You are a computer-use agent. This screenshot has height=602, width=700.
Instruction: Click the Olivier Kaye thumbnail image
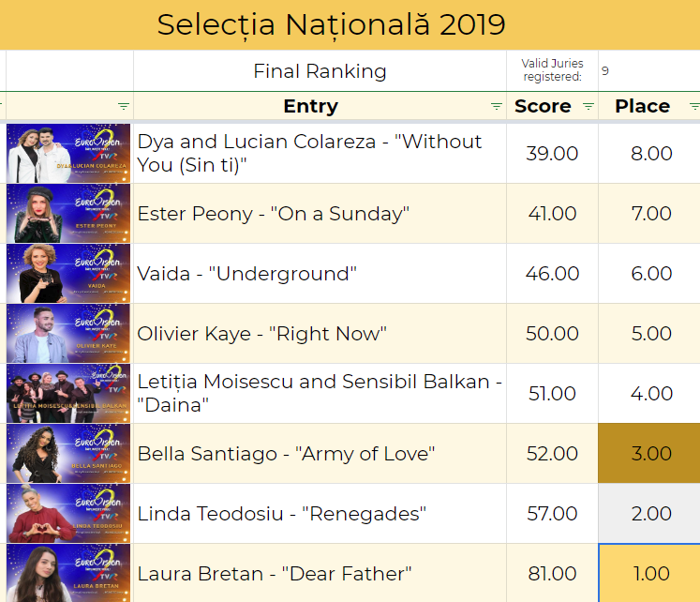(68, 333)
